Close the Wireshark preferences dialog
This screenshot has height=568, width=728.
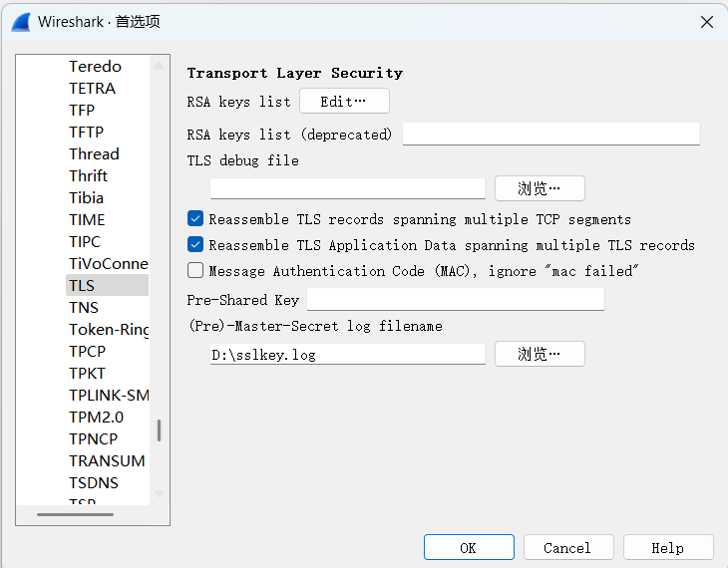[707, 22]
